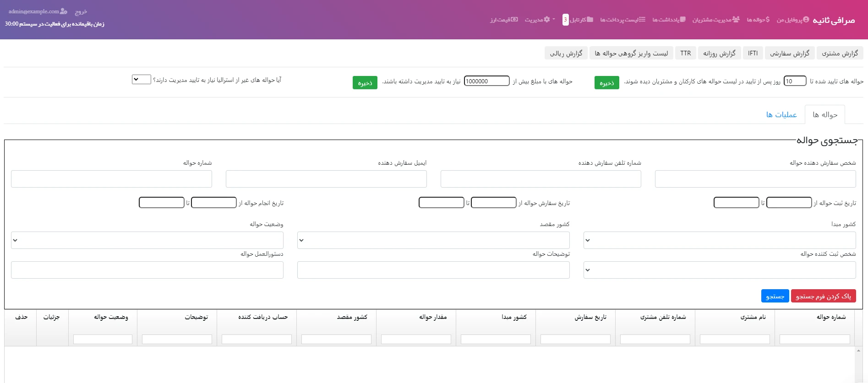The height and width of the screenshot is (383, 868).
Task: Click the admin user icon beside the email
Action: point(64,11)
